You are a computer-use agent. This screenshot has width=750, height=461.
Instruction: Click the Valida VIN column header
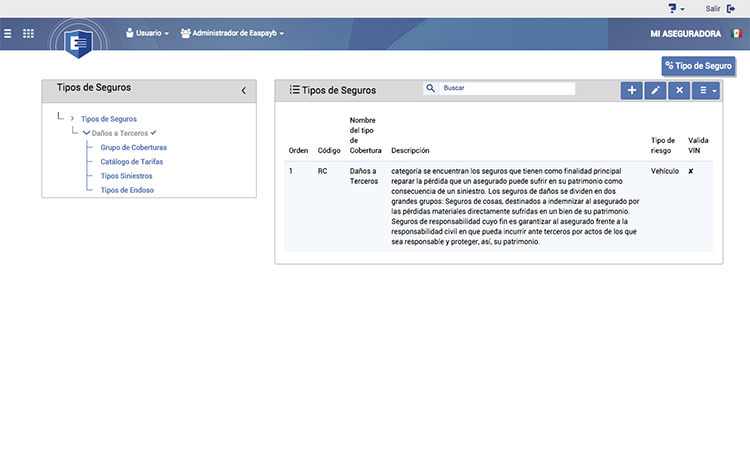point(698,145)
